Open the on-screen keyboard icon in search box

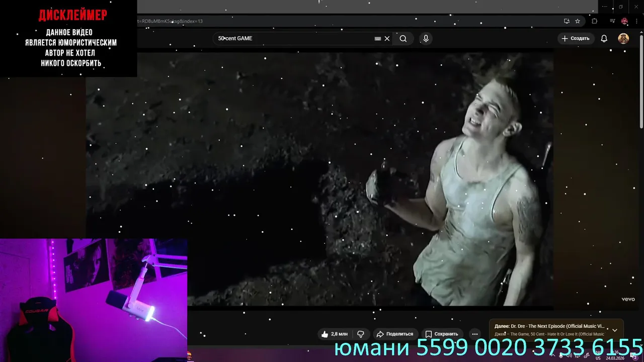[x=378, y=39]
